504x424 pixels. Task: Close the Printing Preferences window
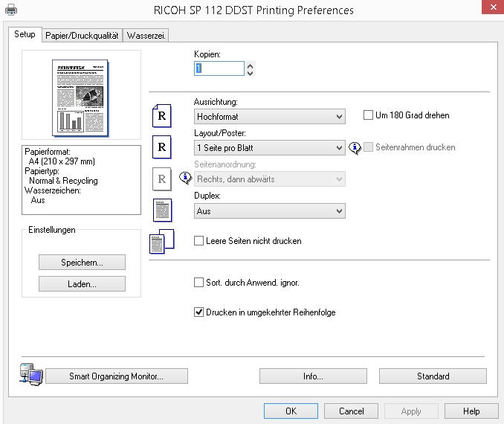click(x=493, y=7)
